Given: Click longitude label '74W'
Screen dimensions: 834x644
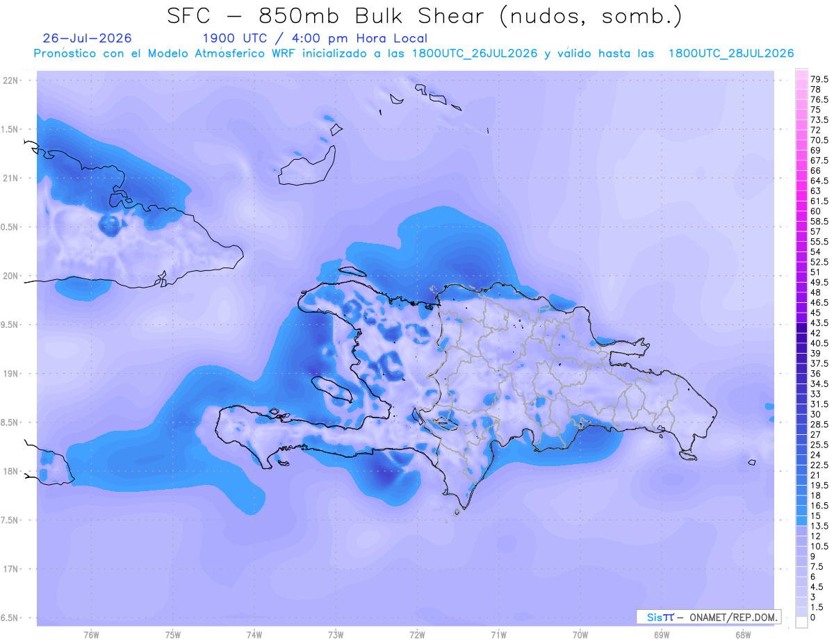Looking at the screenshot, I should pyautogui.click(x=254, y=635).
